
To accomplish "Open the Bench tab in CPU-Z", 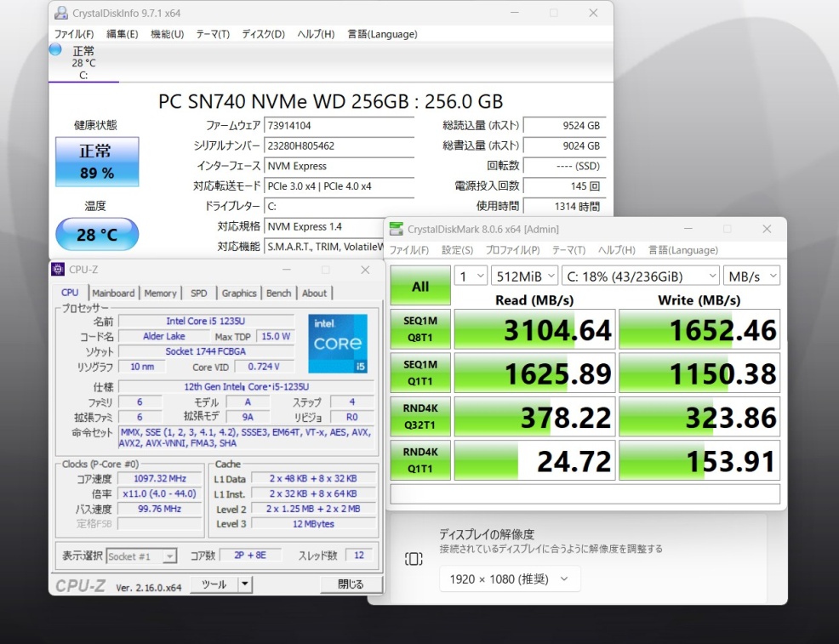I will click(278, 293).
